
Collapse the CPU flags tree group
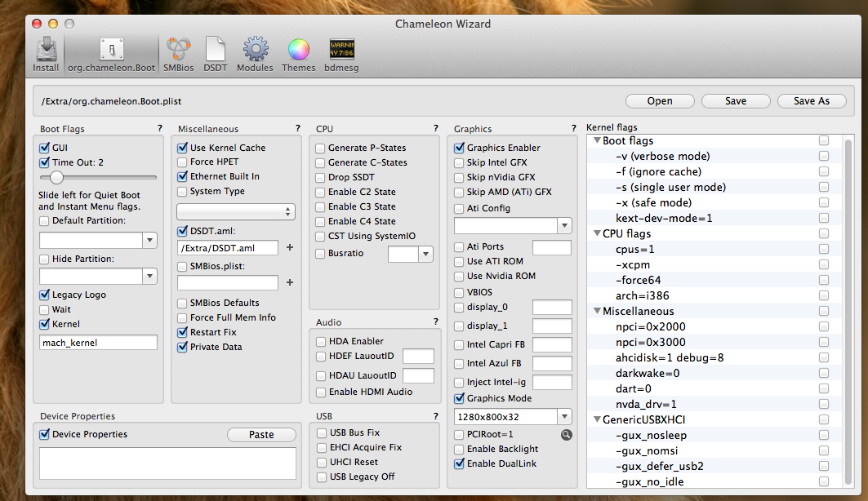click(596, 234)
